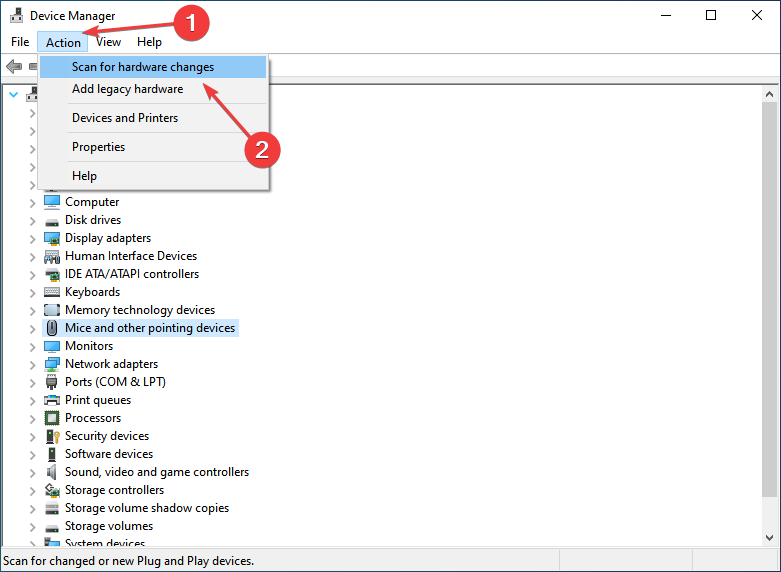
Task: Click the toolbar Back arrow icon
Action: [x=14, y=67]
